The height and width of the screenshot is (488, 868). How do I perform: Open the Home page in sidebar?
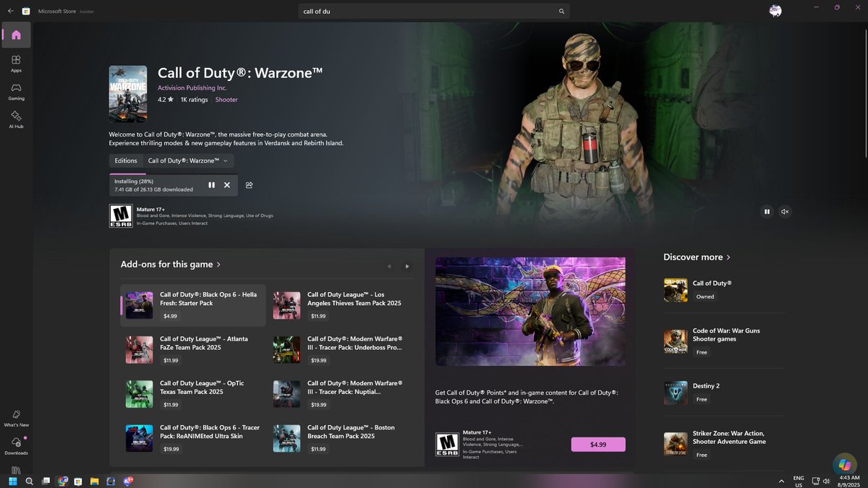coord(17,35)
